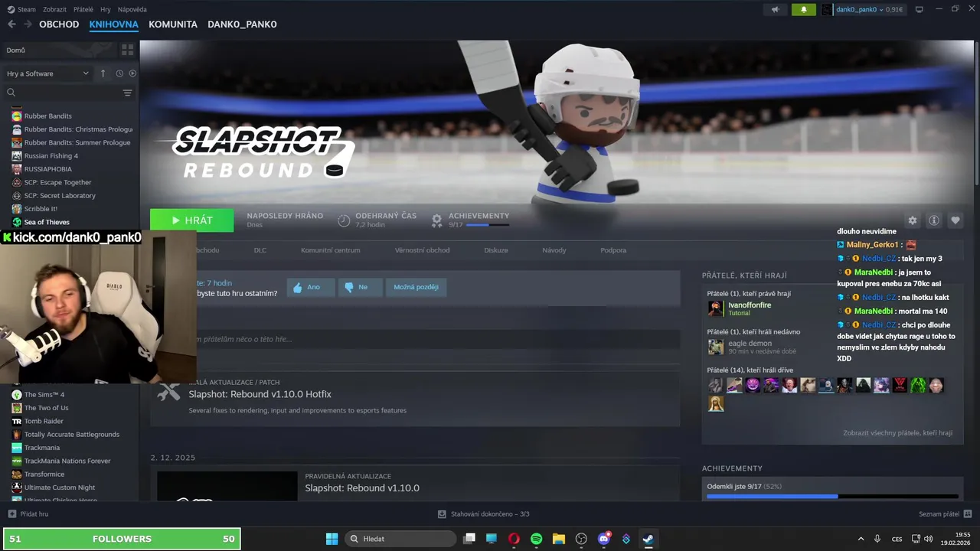This screenshot has height=551, width=980.
Task: Open the Nápověda menu
Action: tap(132, 9)
